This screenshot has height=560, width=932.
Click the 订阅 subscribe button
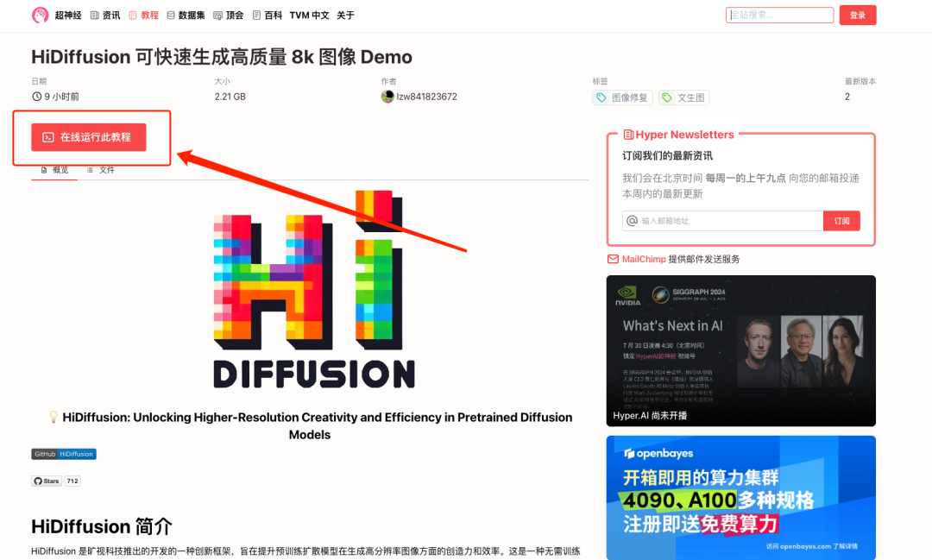pyautogui.click(x=841, y=221)
